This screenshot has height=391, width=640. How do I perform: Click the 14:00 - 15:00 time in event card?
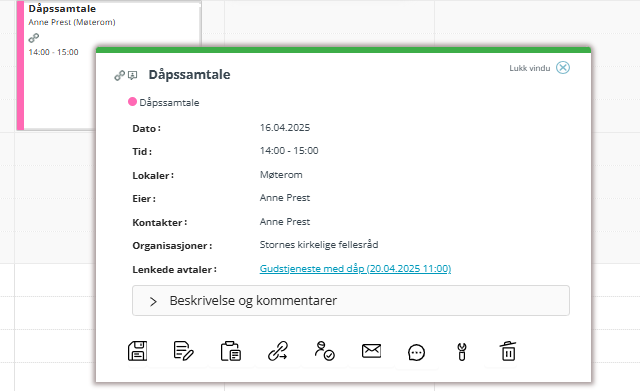[x=53, y=52]
